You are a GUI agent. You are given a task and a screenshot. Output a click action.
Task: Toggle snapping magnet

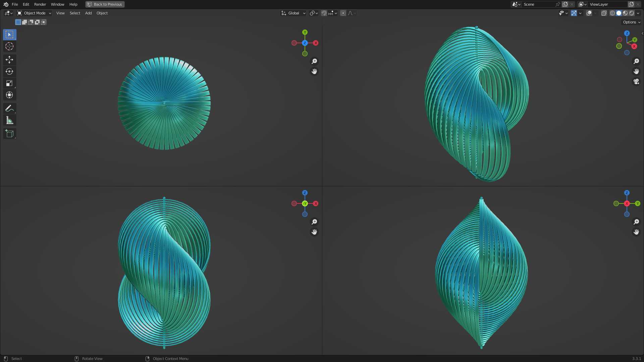coord(324,13)
